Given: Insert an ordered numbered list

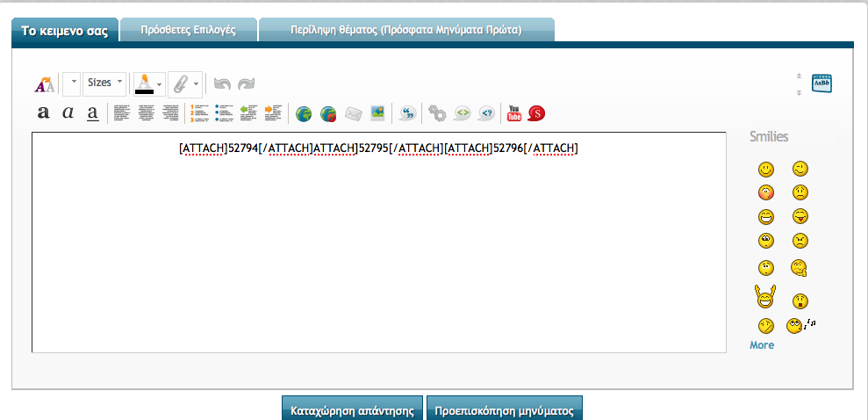Looking at the screenshot, I should 198,113.
